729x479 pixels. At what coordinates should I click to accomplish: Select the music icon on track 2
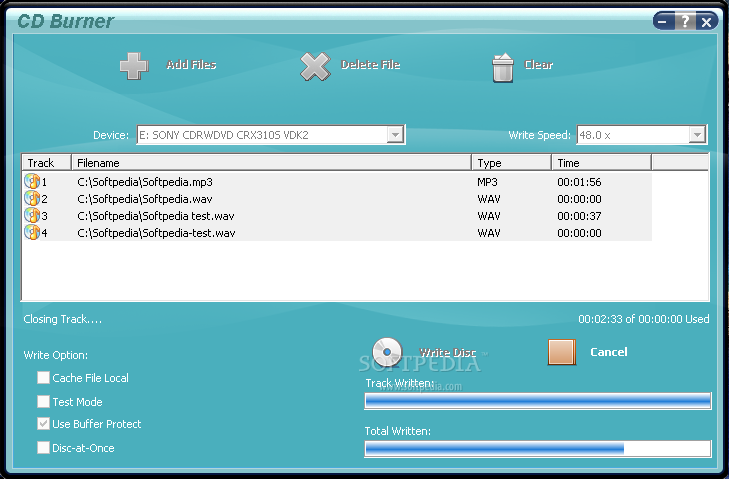tap(33, 199)
